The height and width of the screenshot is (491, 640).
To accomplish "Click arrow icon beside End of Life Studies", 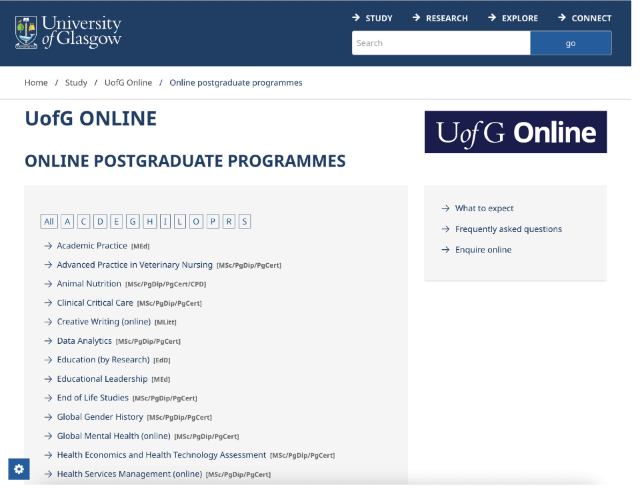I will tap(48, 398).
